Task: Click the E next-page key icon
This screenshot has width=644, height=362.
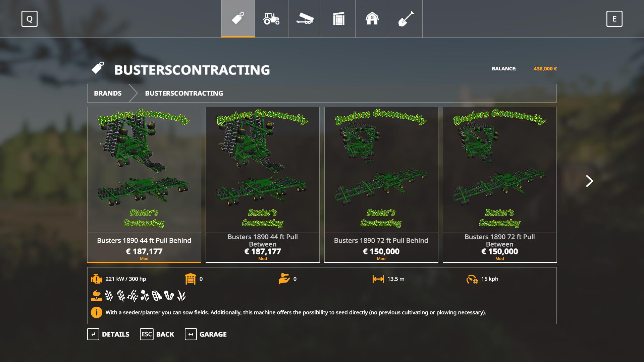Action: point(614,19)
